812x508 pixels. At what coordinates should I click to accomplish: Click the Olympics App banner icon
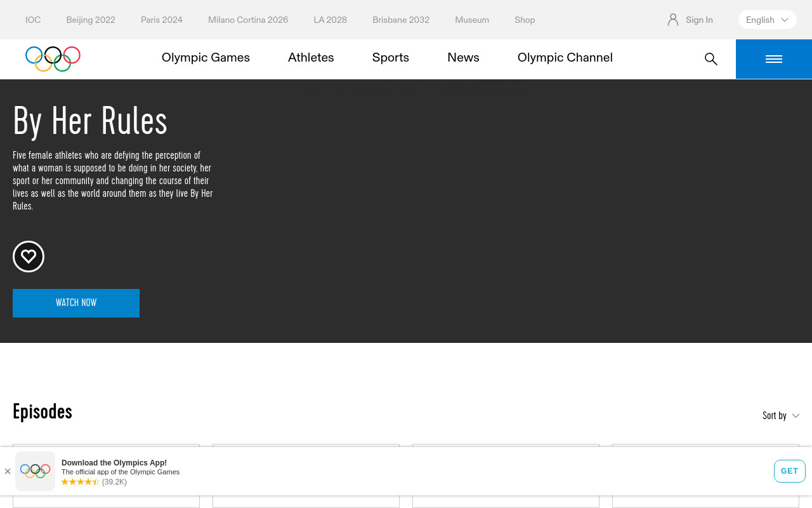click(x=35, y=471)
